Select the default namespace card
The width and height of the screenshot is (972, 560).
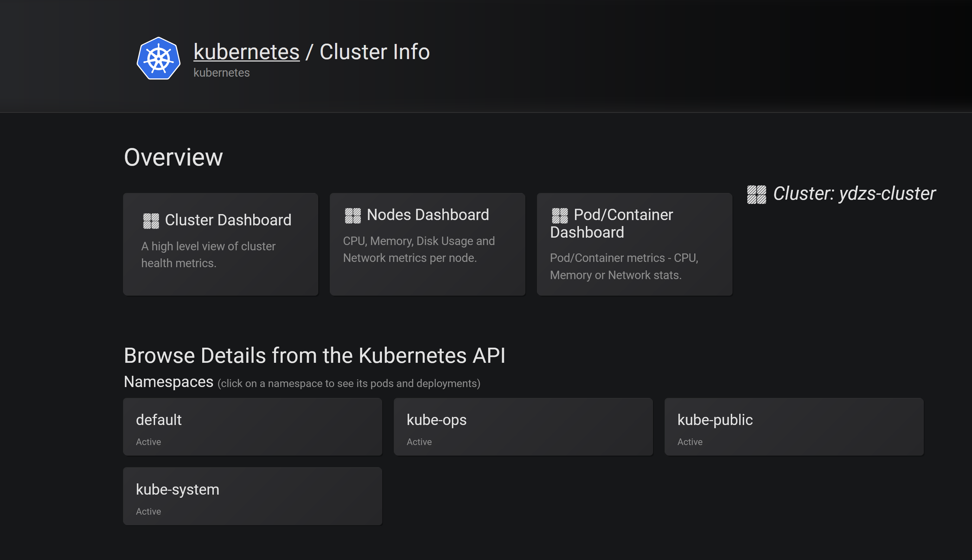pos(252,426)
